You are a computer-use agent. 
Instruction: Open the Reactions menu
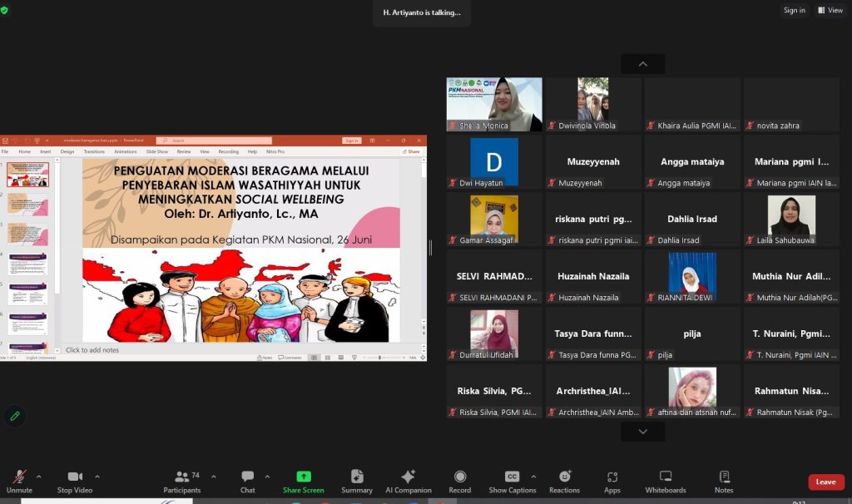click(x=564, y=481)
